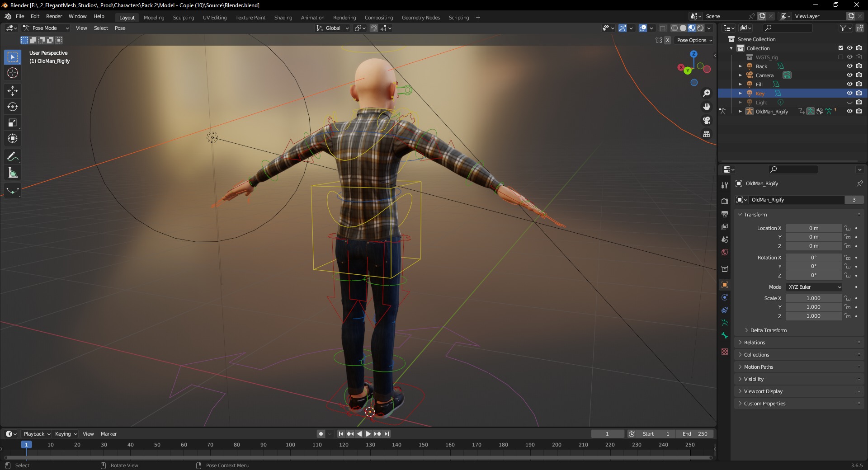Viewport: 868px width, 470px height.
Task: Hide the Camera object in viewport
Action: click(849, 75)
